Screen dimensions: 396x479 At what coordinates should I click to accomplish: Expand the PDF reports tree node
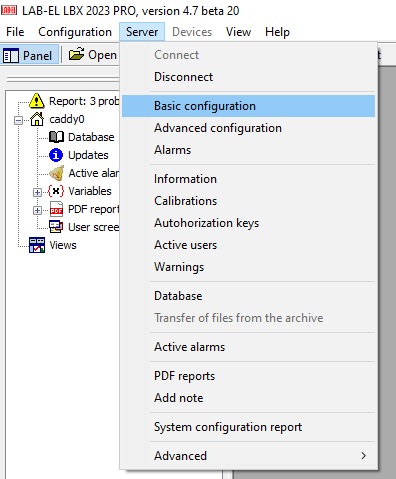[37, 210]
